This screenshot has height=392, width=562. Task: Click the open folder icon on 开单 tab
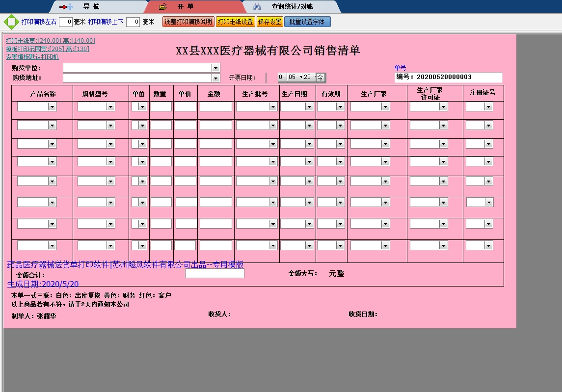point(163,7)
